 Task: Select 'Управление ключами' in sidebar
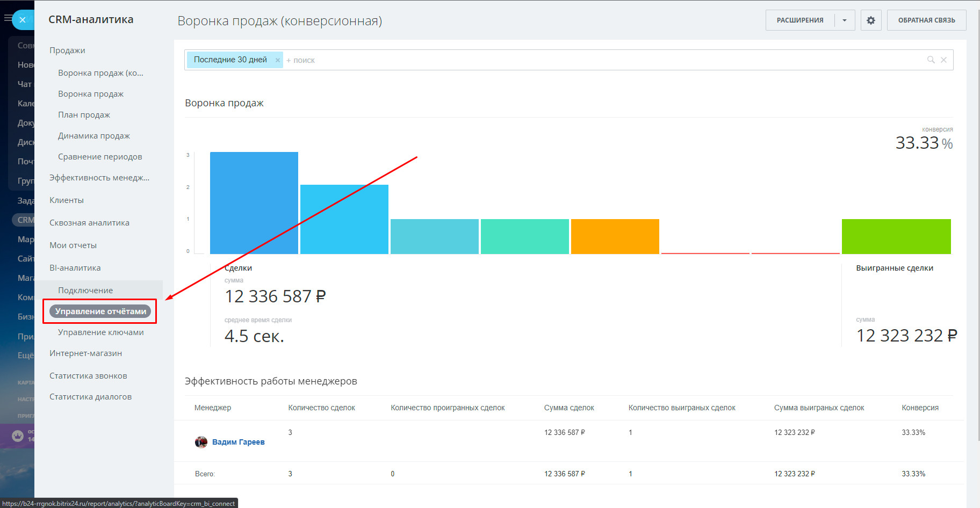point(100,332)
